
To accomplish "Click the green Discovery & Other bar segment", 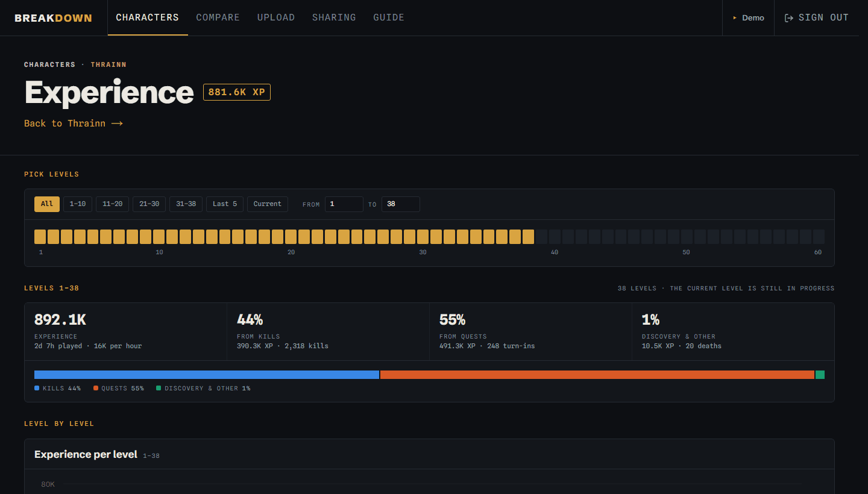I will point(820,375).
